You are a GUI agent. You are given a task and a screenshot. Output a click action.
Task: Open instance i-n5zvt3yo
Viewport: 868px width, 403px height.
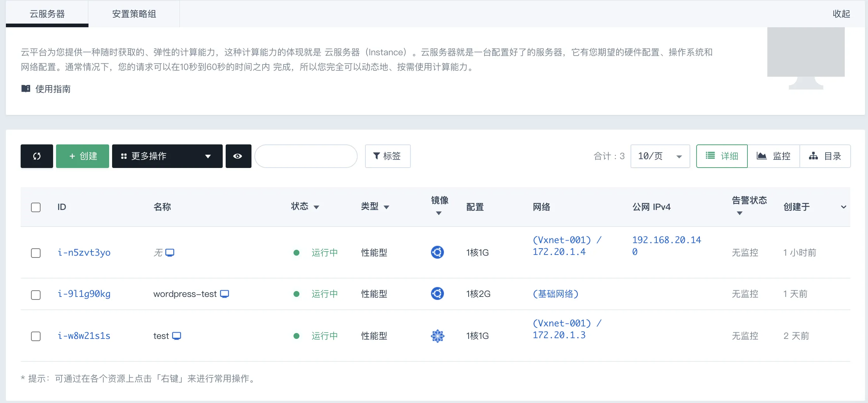[x=84, y=253]
